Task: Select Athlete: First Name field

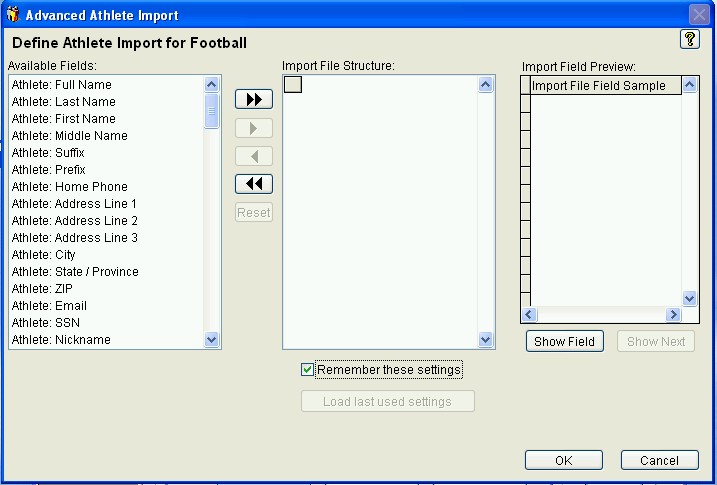Action: 106,118
